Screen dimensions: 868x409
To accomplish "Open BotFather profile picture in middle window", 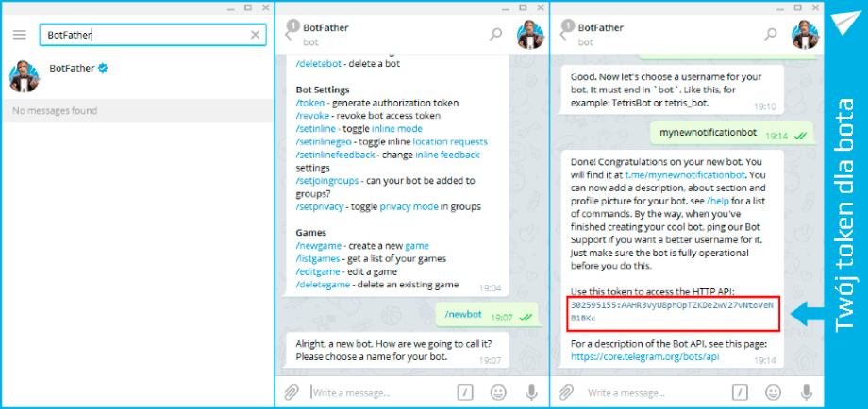I will coord(531,34).
